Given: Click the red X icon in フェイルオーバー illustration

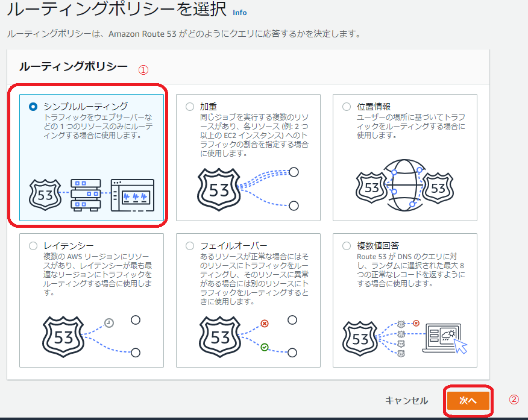Looking at the screenshot, I should pos(265,324).
